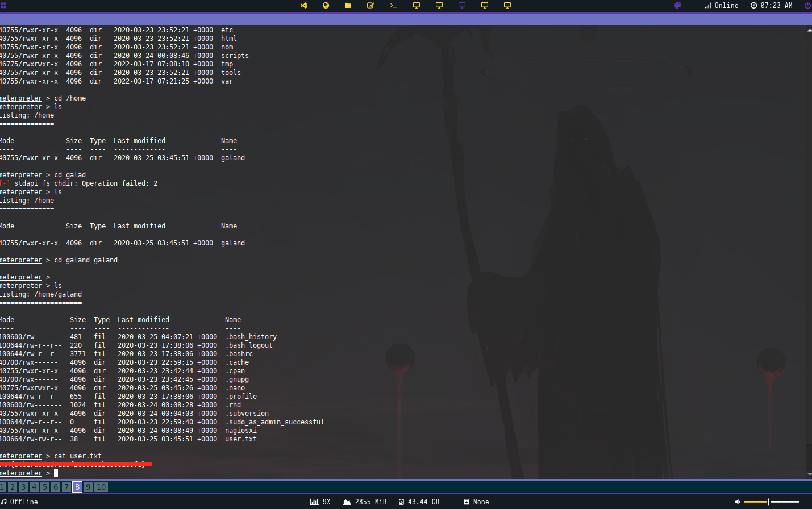Viewport: 812px width, 509px height.
Task: Click the palette theme icon
Action: (678, 5)
